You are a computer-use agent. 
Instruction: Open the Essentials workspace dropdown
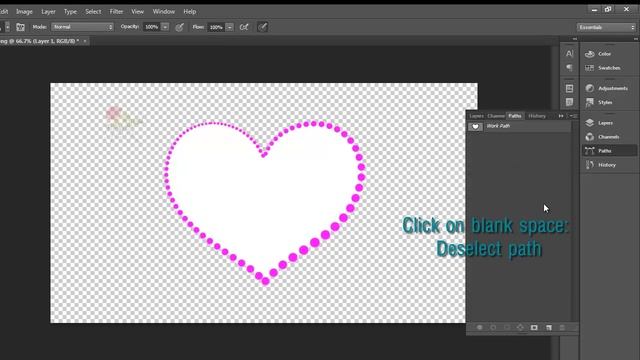click(x=606, y=27)
